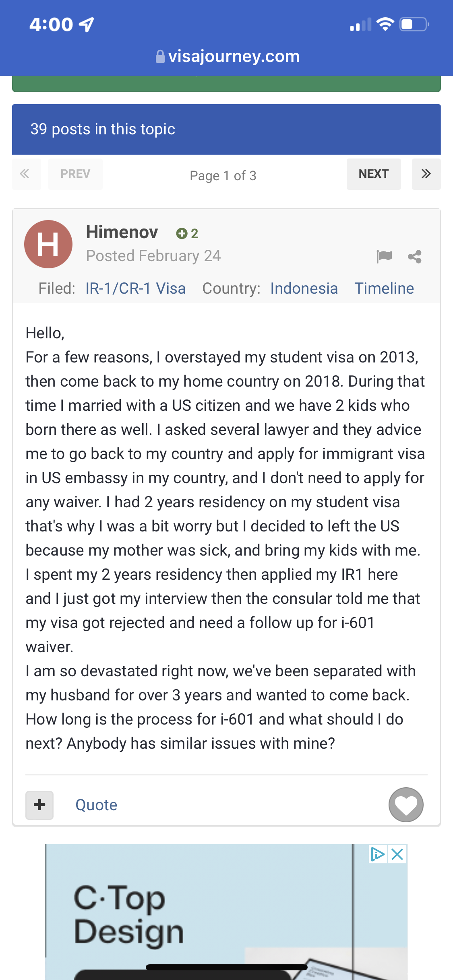Screen dimensions: 453x980
Task: Open Himenov's avatar profile
Action: (x=48, y=244)
